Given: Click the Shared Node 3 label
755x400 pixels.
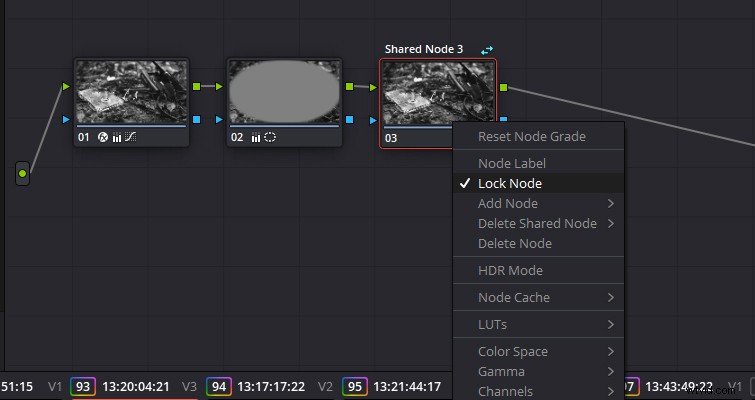Looking at the screenshot, I should point(424,49).
